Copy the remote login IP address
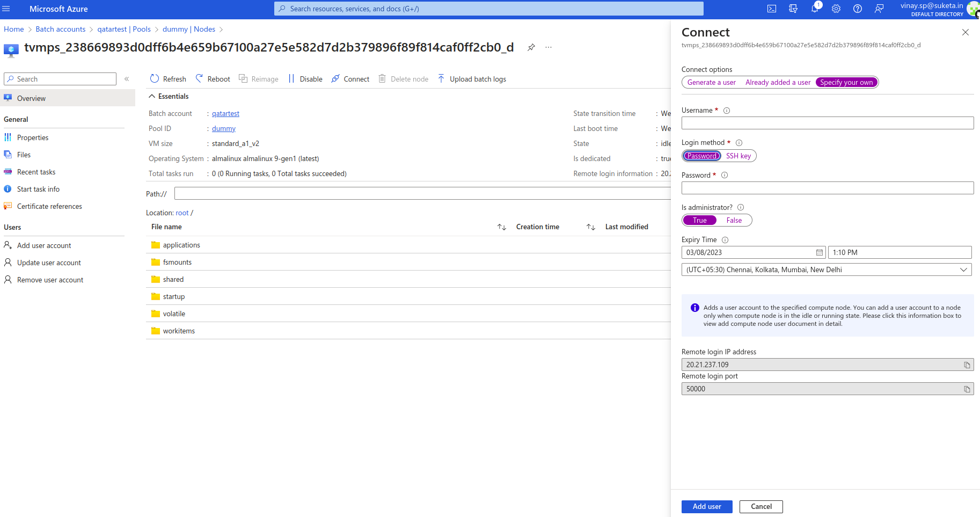 (967, 365)
